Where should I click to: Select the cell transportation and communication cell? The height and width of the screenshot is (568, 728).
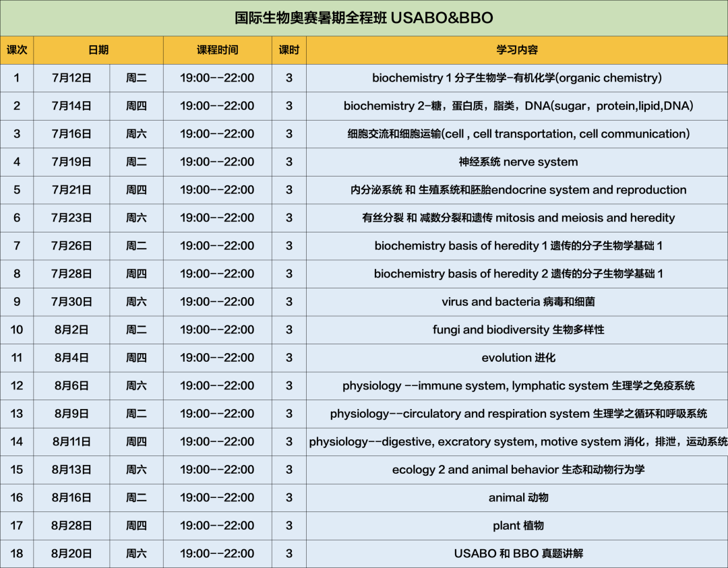coord(517,134)
